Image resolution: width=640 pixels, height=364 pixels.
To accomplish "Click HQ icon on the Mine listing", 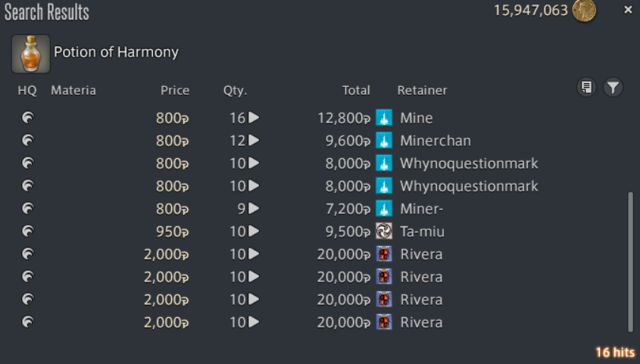I will 28,118.
